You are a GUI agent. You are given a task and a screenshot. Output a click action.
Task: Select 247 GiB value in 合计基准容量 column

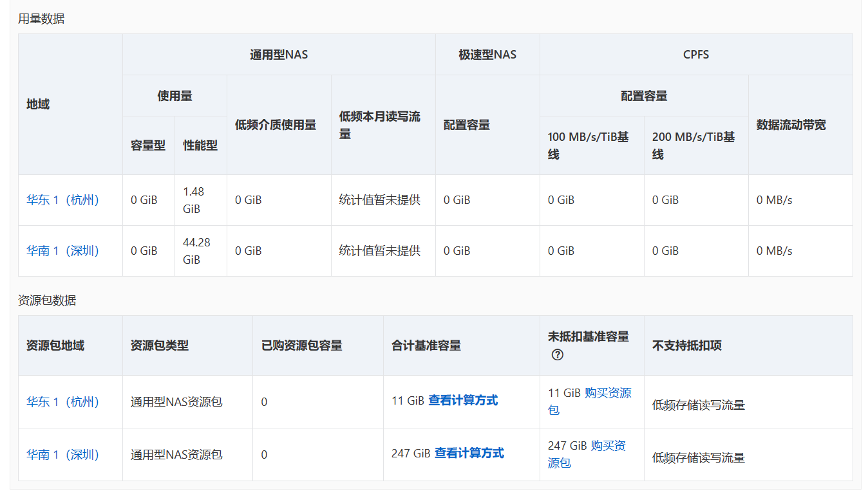coord(411,453)
